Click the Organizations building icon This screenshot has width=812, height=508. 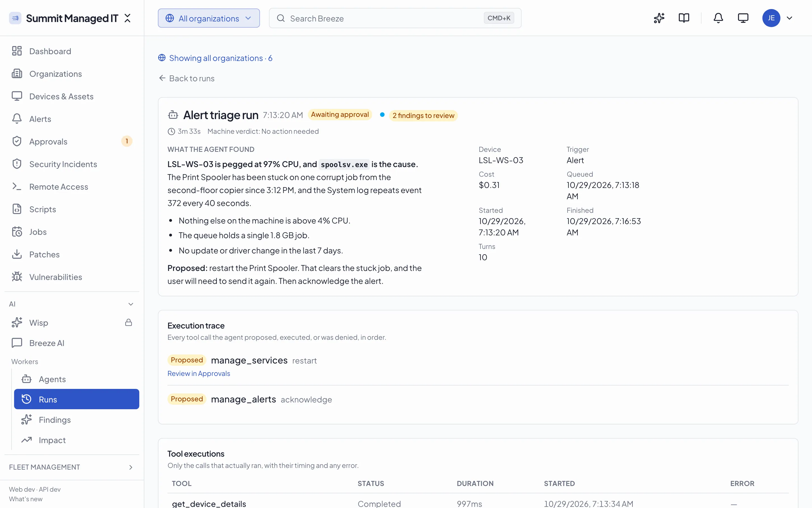tap(17, 74)
